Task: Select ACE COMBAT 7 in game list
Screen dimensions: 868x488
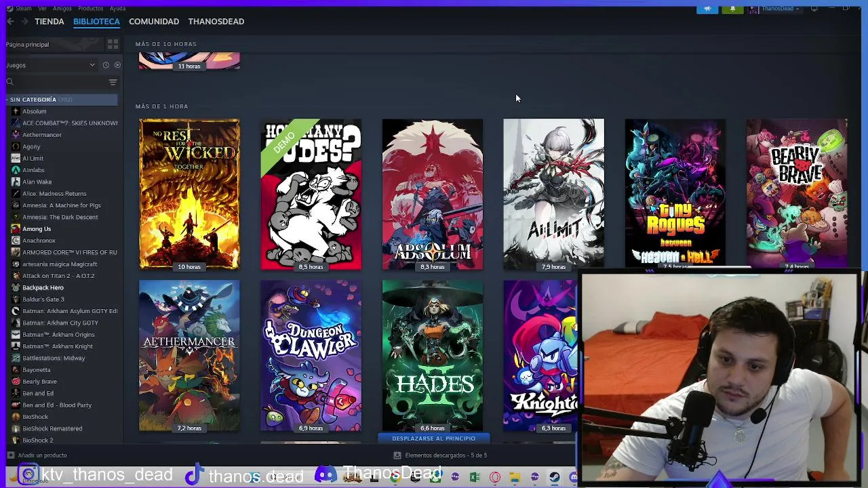Action: point(70,123)
